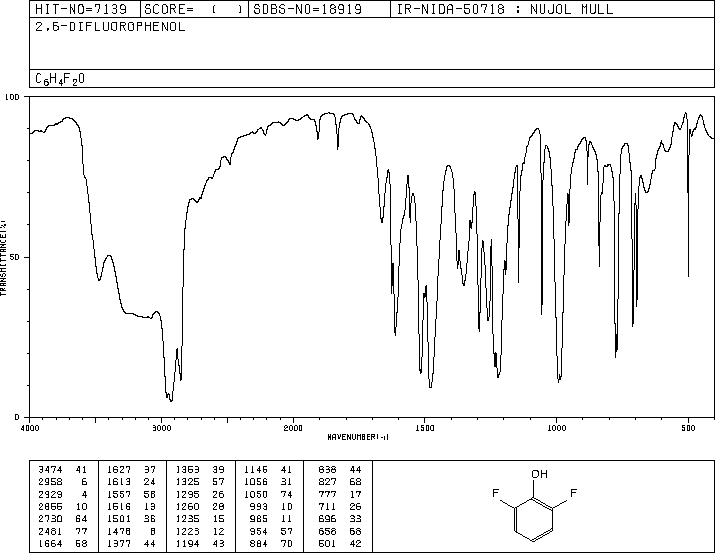Select peak table value 1627
The image size is (715, 553).
pos(119,469)
